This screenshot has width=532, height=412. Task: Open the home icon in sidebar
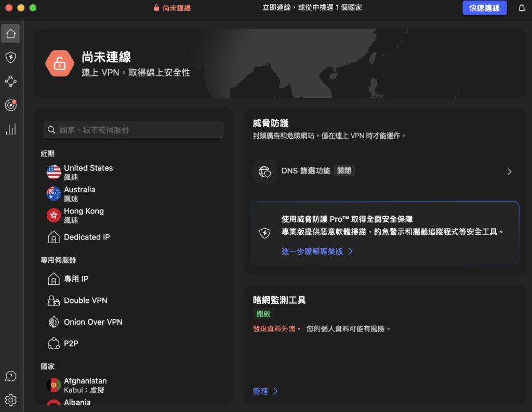pyautogui.click(x=11, y=34)
